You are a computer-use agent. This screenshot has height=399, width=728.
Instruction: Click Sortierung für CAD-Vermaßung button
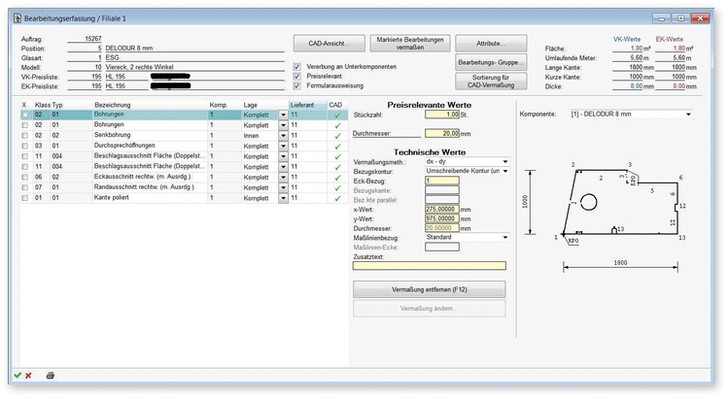point(491,81)
